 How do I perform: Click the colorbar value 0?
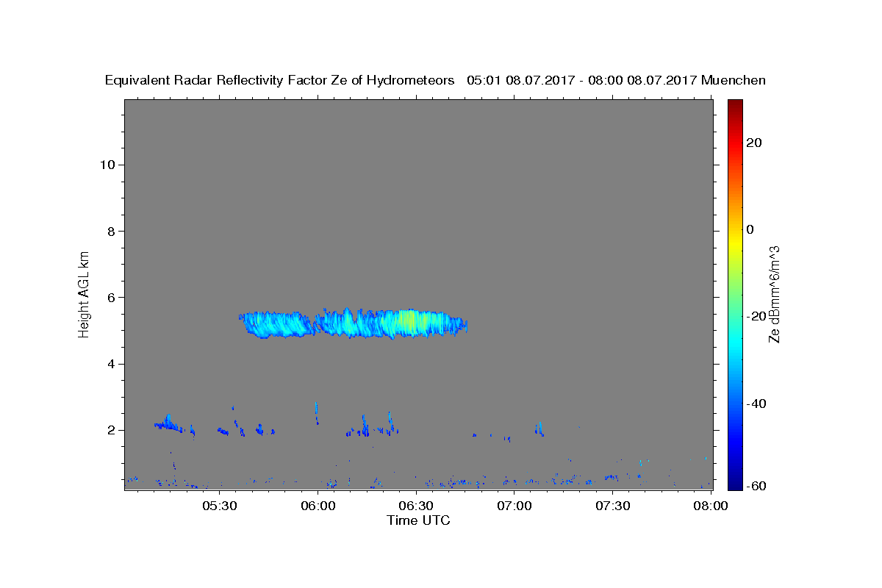tap(750, 229)
